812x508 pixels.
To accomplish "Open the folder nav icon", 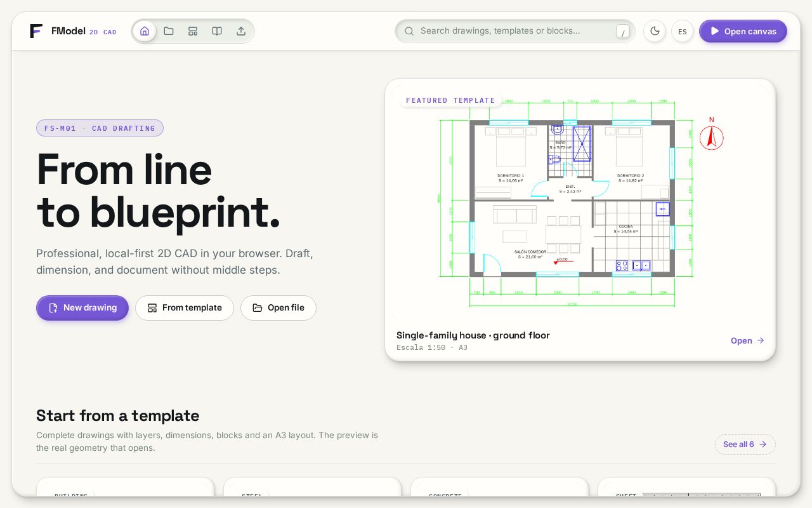I will [x=169, y=31].
